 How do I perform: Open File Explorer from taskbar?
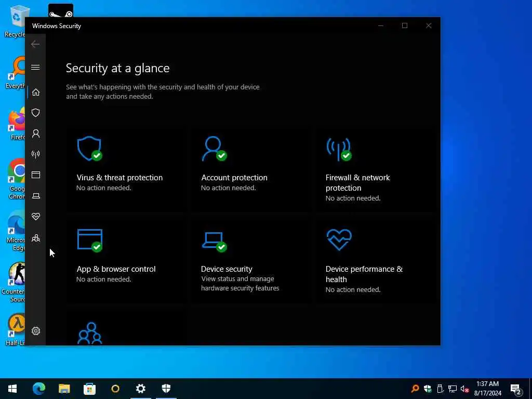(64, 389)
